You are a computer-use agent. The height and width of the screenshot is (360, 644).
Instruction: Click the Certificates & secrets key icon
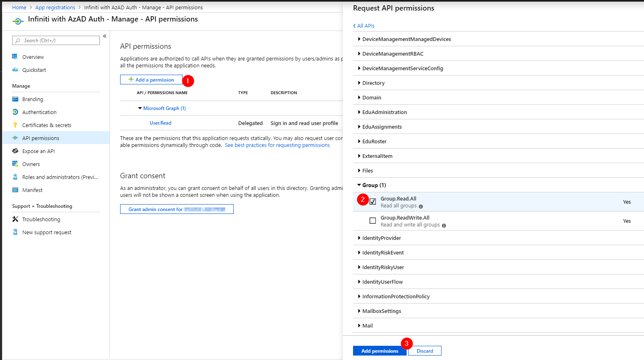tap(15, 125)
